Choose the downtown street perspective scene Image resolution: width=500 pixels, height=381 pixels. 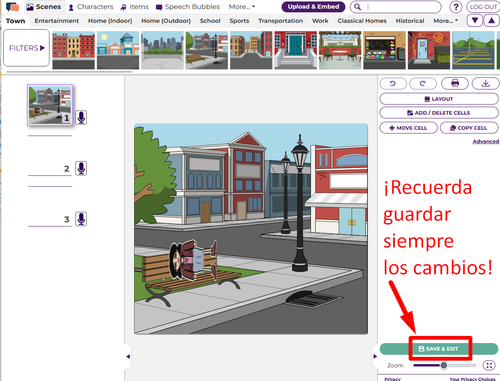(x=251, y=50)
